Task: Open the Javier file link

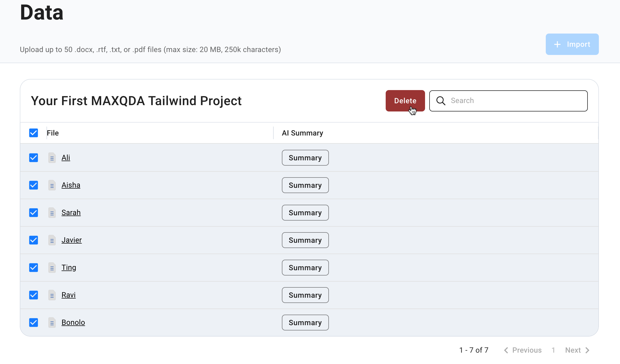Action: point(72,240)
